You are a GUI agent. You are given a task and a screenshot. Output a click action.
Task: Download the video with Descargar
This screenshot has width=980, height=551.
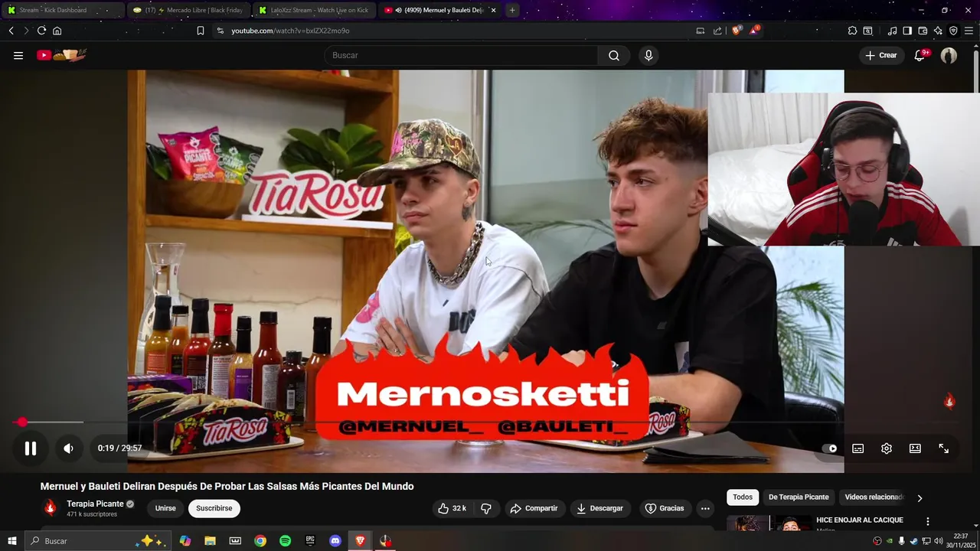pos(599,508)
